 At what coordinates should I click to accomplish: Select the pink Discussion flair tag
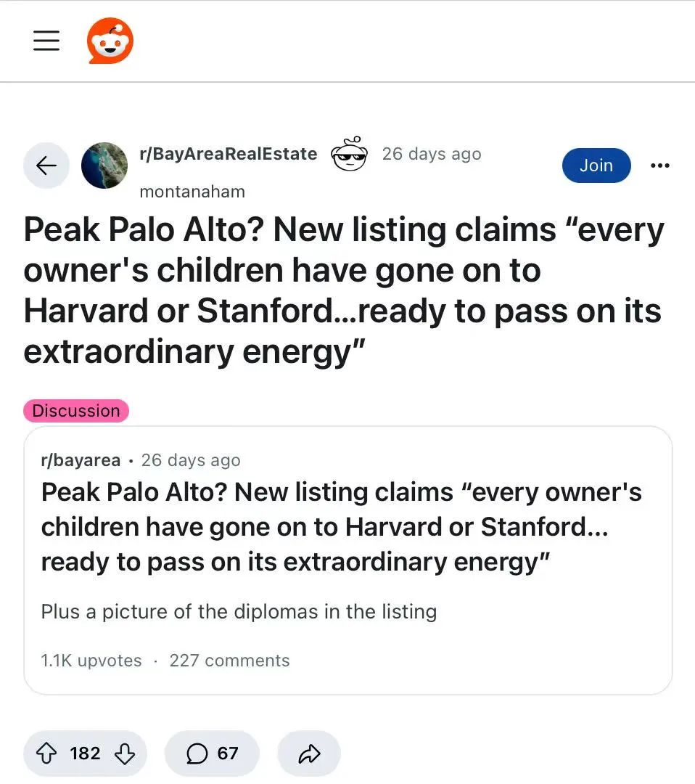(76, 411)
